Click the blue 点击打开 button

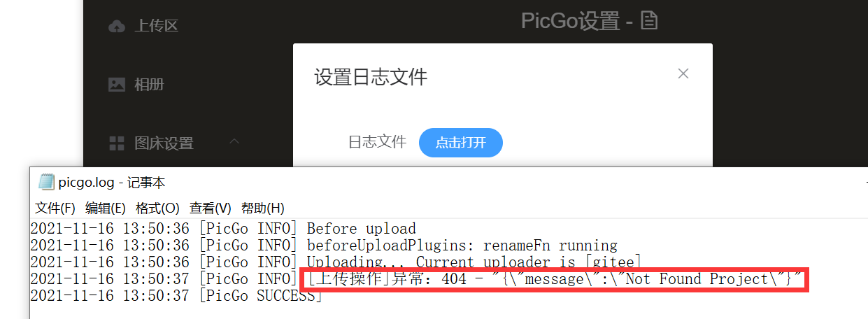(461, 143)
